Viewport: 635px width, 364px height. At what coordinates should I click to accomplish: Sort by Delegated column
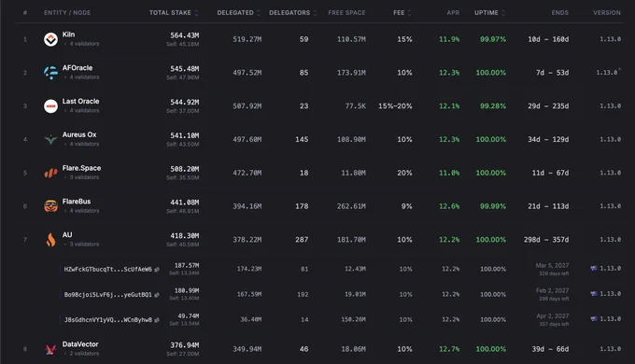click(238, 12)
